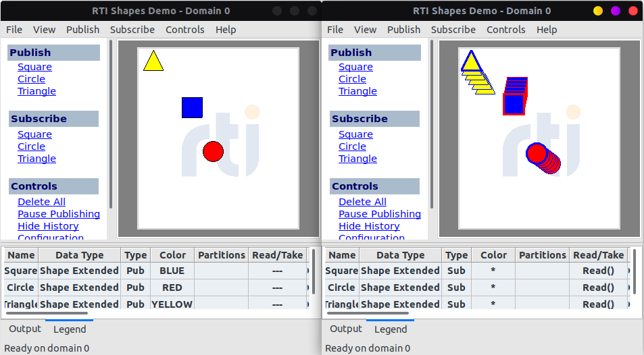Click Color column header in right table
The width and height of the screenshot is (644, 355).
[x=493, y=255]
